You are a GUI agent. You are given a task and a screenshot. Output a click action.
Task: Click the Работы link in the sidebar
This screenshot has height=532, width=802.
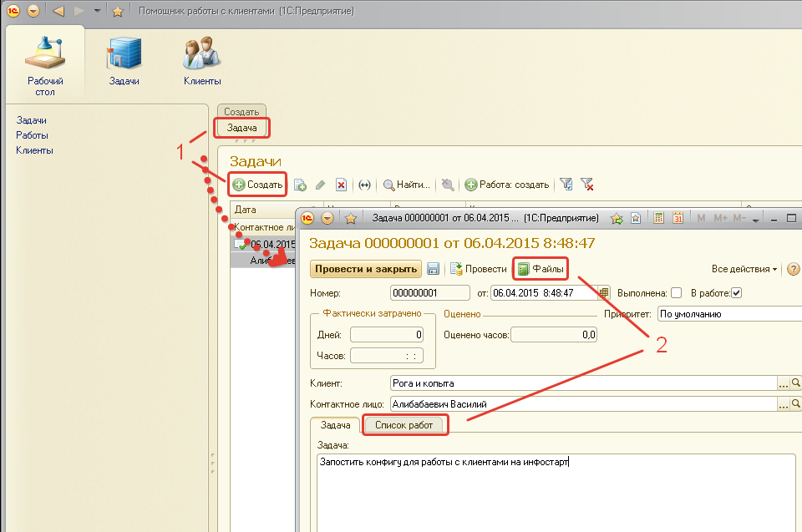(32, 135)
